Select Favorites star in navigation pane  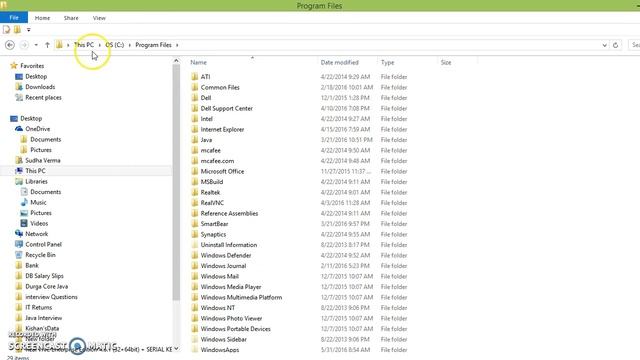14,66
